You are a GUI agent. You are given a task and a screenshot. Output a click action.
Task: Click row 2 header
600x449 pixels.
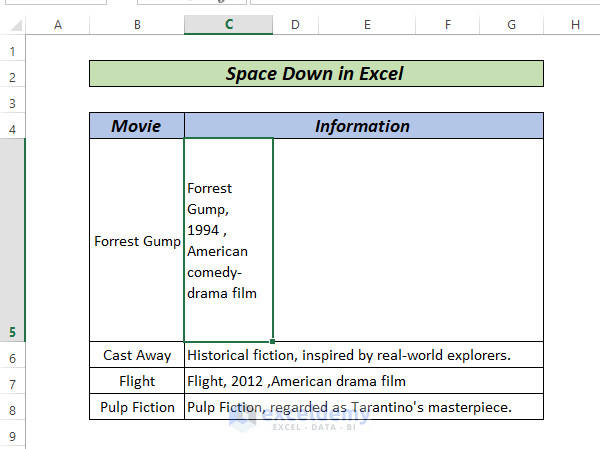click(x=12, y=77)
